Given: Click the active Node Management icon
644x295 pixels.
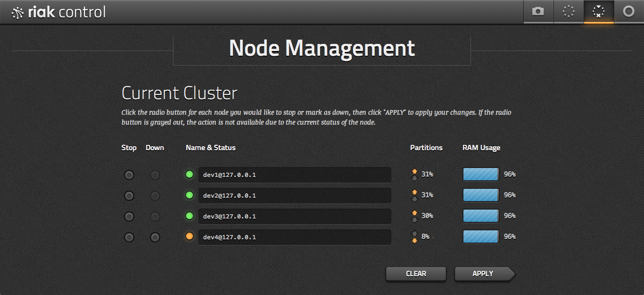Looking at the screenshot, I should point(599,12).
